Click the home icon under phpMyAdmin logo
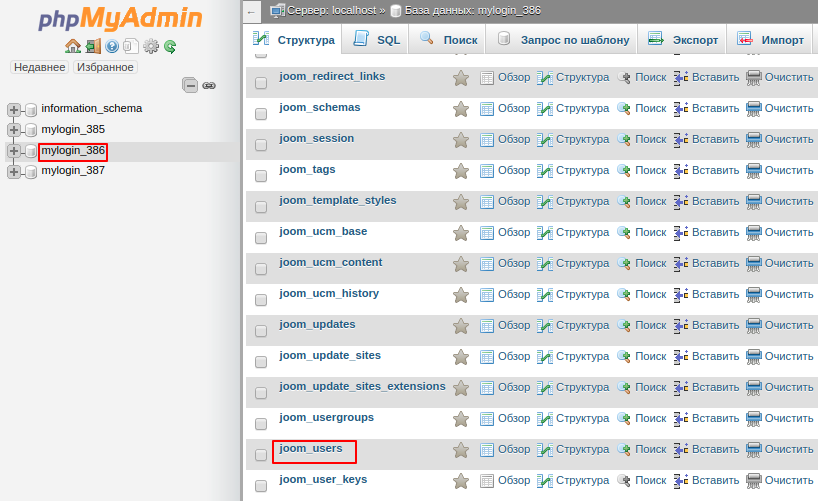Screen dimensions: 818x501 [x=73, y=46]
